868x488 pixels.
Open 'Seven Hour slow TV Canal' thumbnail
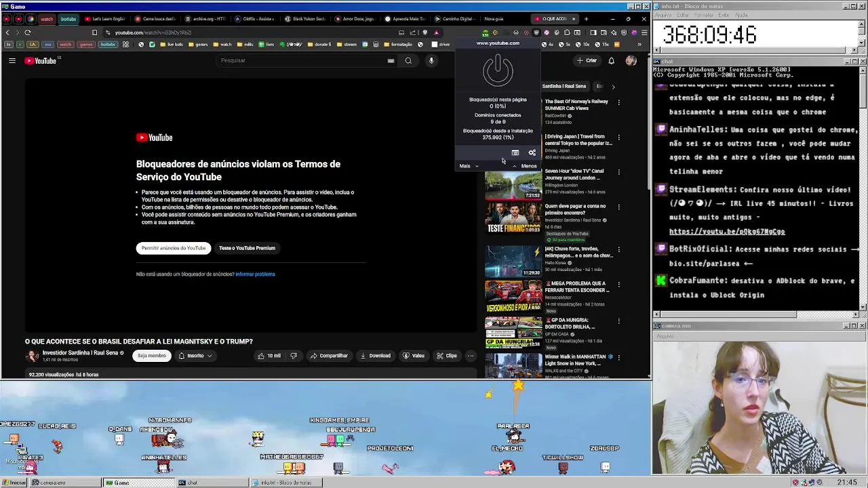513,184
